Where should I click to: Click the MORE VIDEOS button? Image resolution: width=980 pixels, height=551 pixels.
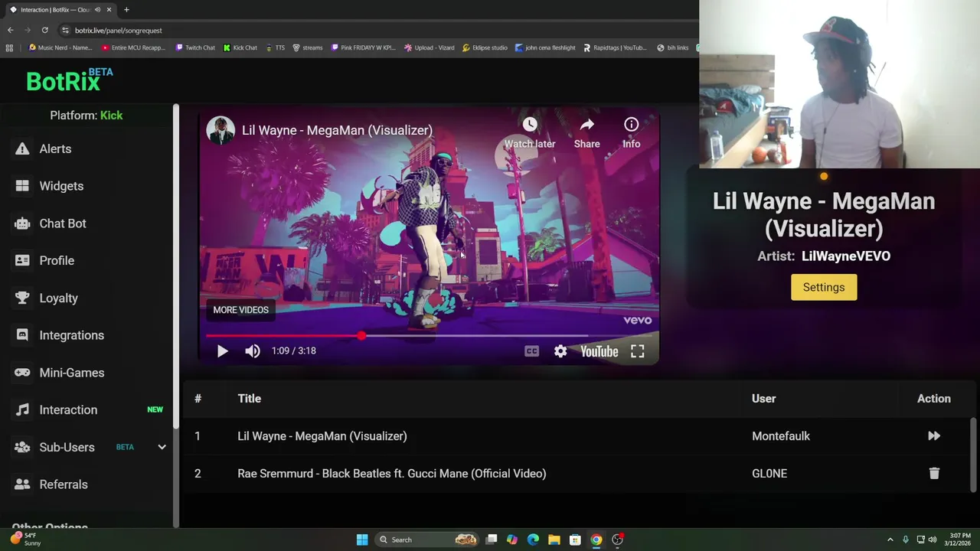coord(240,310)
